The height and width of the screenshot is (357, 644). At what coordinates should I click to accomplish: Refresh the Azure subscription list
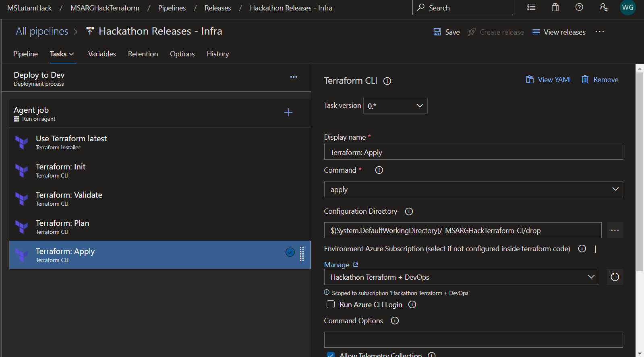(615, 277)
